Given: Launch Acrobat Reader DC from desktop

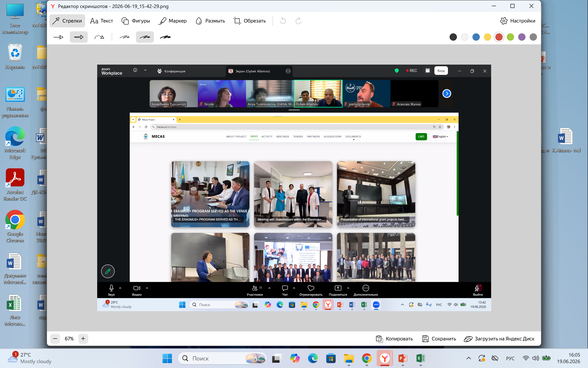Looking at the screenshot, I should pos(15,185).
